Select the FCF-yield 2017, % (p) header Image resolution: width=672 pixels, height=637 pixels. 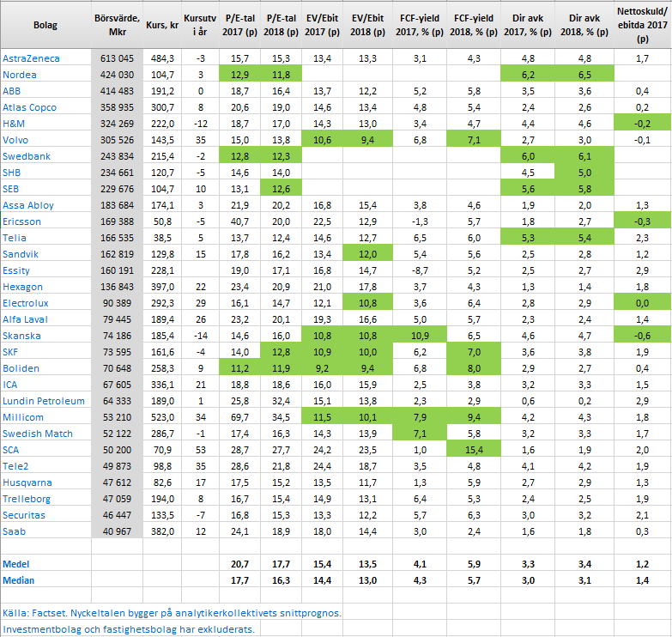[x=420, y=25]
